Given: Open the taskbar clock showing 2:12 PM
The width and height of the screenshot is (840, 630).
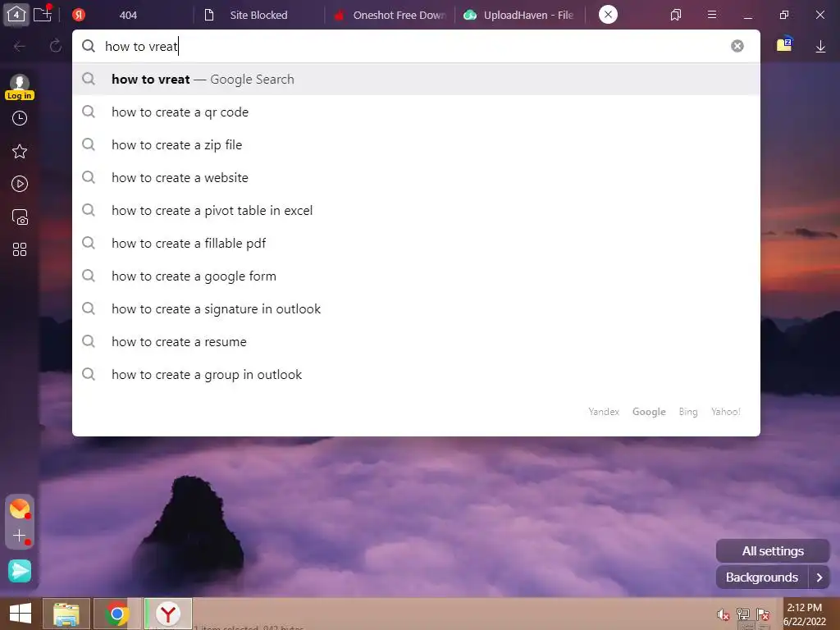Looking at the screenshot, I should point(805,614).
